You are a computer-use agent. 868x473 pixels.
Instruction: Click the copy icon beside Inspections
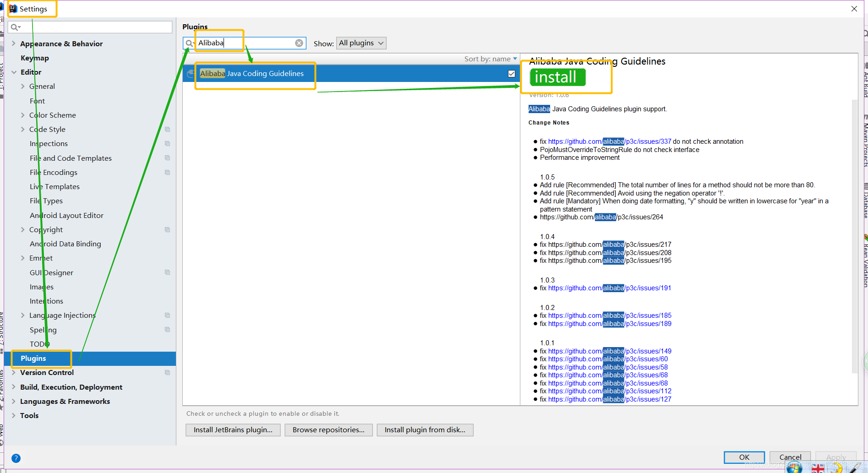pyautogui.click(x=168, y=144)
